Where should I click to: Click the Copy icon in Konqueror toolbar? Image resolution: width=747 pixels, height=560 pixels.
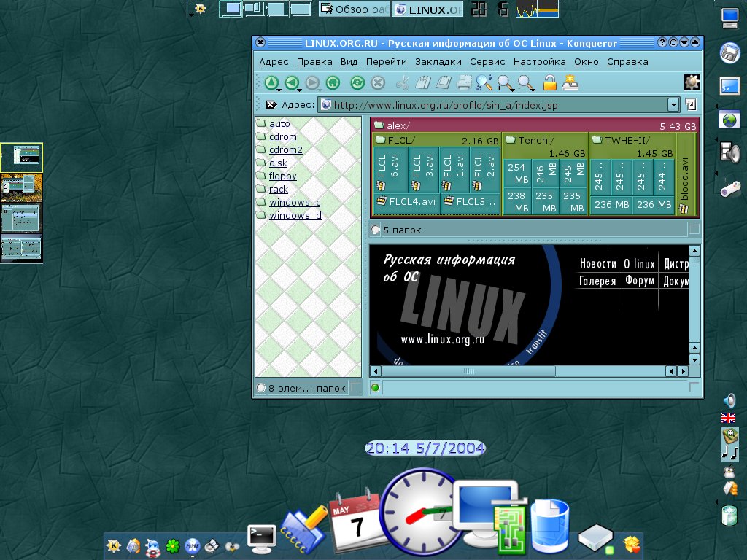click(423, 83)
